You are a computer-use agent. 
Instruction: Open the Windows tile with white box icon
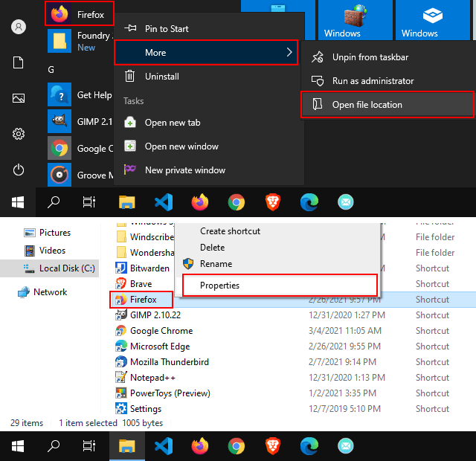(432, 20)
